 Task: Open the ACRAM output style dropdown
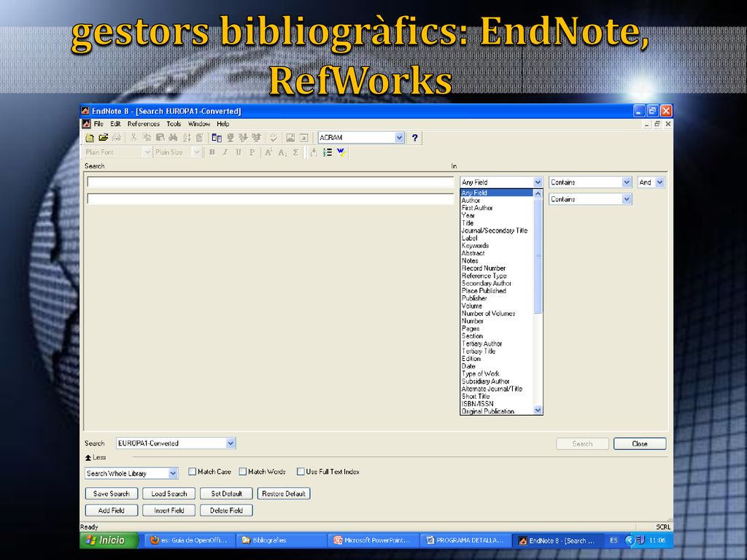399,138
